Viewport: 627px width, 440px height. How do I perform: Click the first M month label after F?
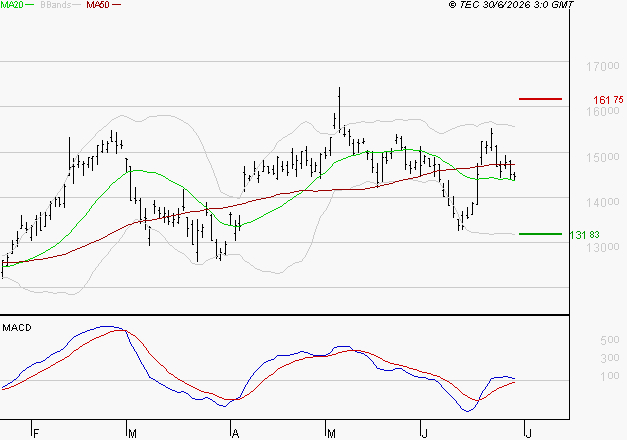pos(132,434)
